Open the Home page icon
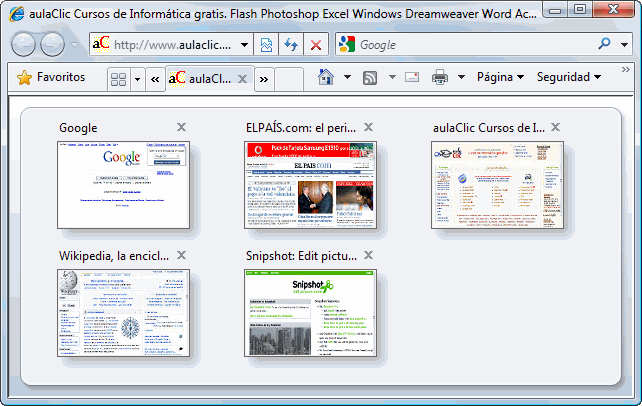This screenshot has width=642, height=406. pyautogui.click(x=324, y=77)
